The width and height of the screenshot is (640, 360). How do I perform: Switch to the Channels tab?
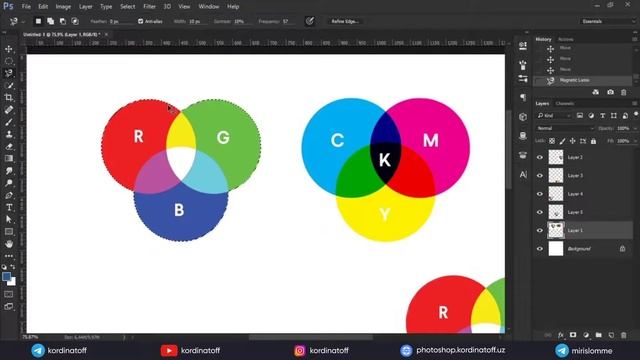[x=565, y=104]
